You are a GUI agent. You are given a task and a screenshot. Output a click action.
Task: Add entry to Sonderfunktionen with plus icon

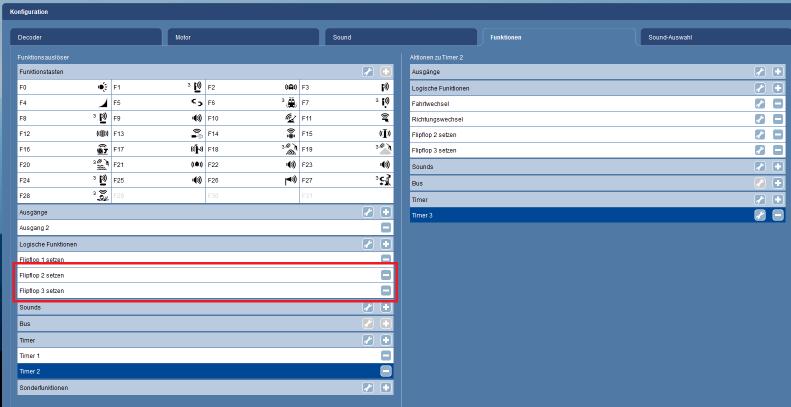386,386
